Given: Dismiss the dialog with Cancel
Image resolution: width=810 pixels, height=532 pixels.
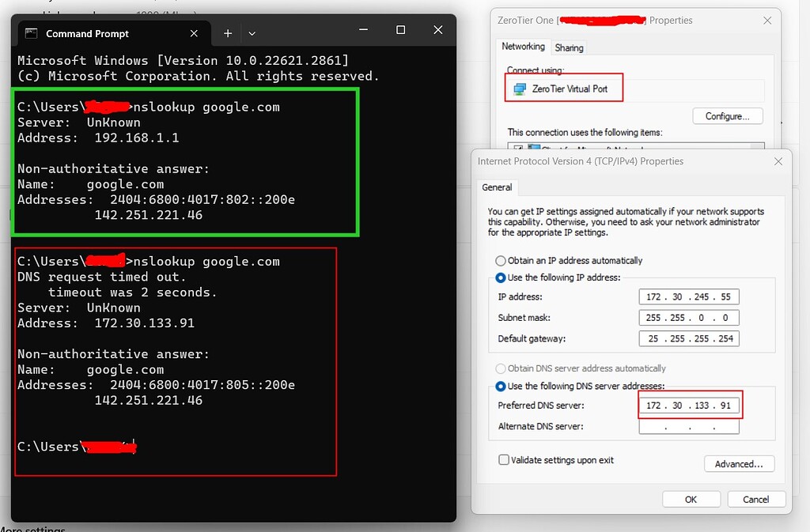Looking at the screenshot, I should pyautogui.click(x=756, y=499).
